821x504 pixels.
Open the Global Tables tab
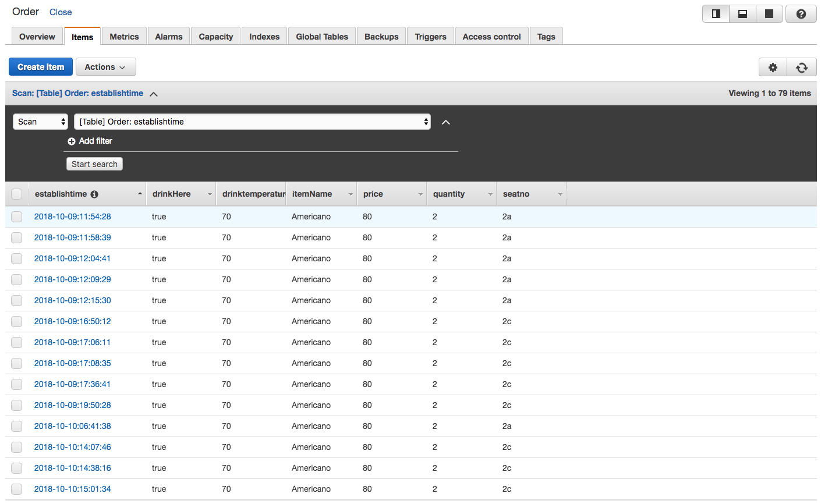coord(321,37)
